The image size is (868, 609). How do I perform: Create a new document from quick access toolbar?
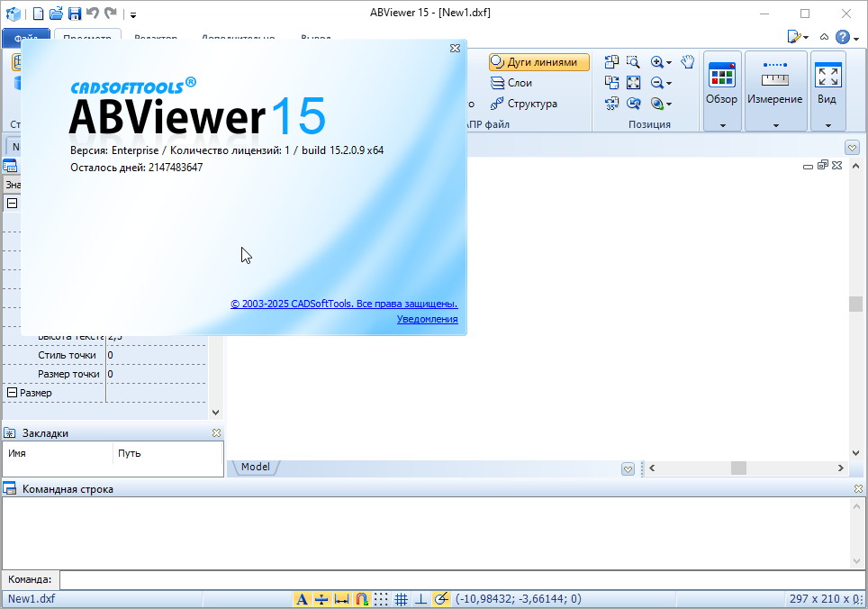tap(38, 14)
